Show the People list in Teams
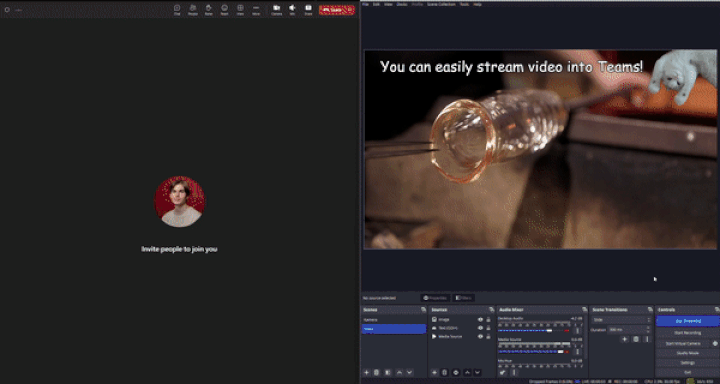720x384 pixels. click(193, 9)
